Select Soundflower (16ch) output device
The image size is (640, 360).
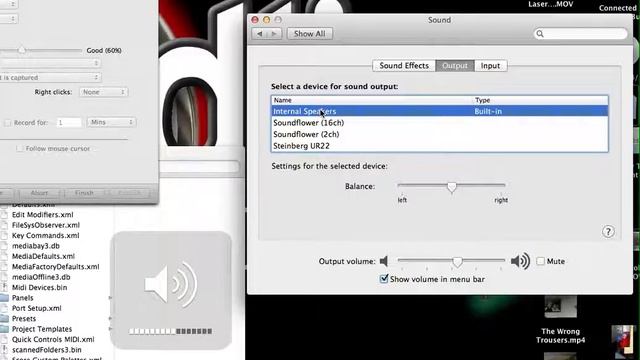click(440, 123)
